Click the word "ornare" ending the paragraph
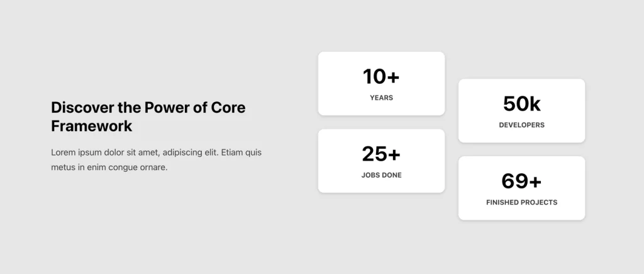Image resolution: width=644 pixels, height=274 pixels. pyautogui.click(x=154, y=168)
